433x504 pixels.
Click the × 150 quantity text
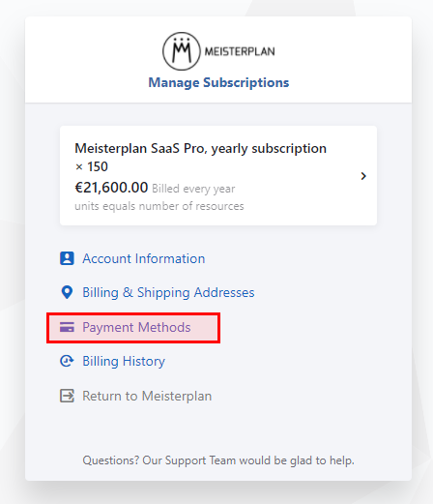[91, 167]
